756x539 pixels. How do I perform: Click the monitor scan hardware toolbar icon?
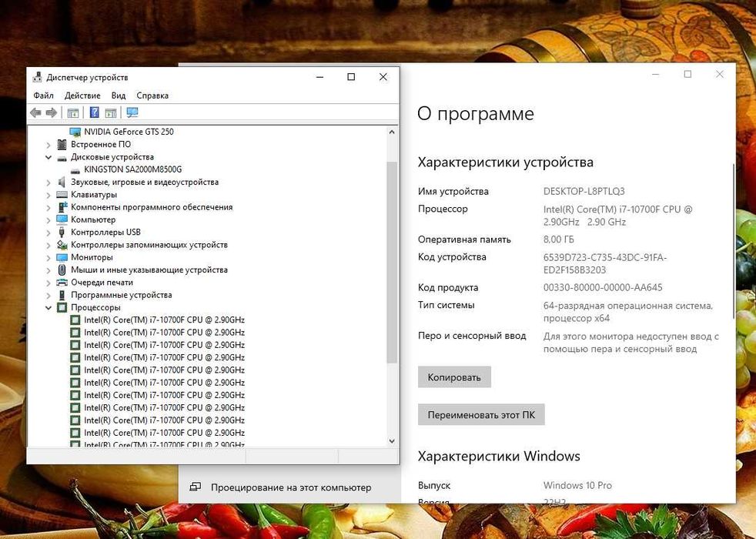(x=132, y=113)
